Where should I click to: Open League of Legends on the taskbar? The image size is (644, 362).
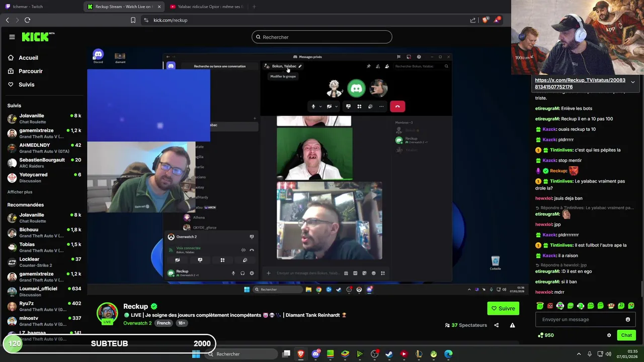pos(419,354)
